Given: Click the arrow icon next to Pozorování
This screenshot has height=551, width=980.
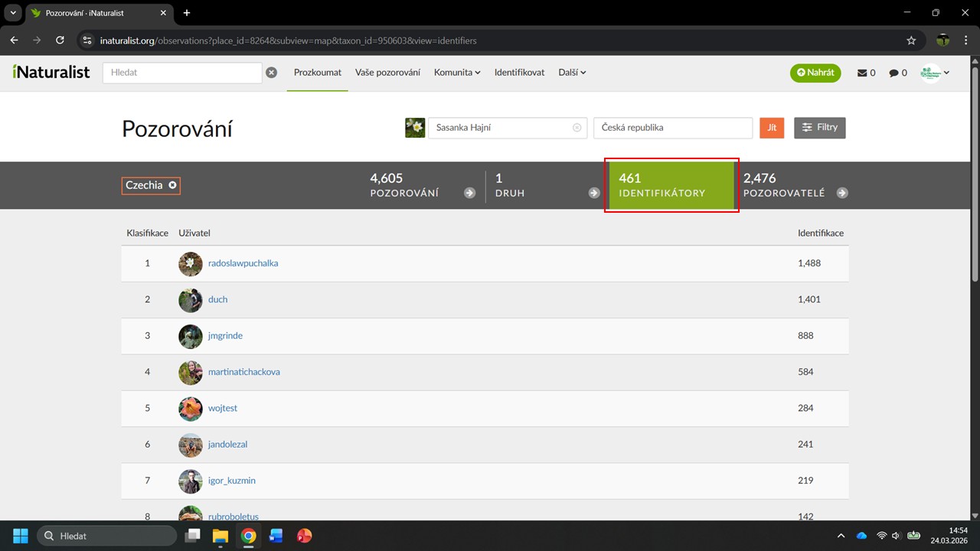Looking at the screenshot, I should coord(469,193).
